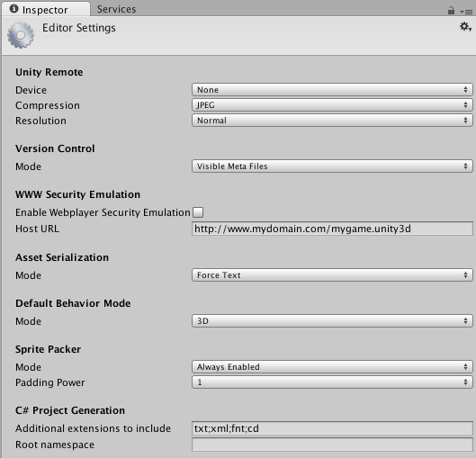This screenshot has height=458, width=476.
Task: Toggle Enable Webplayer Security Emulation checkbox
Action: (198, 212)
